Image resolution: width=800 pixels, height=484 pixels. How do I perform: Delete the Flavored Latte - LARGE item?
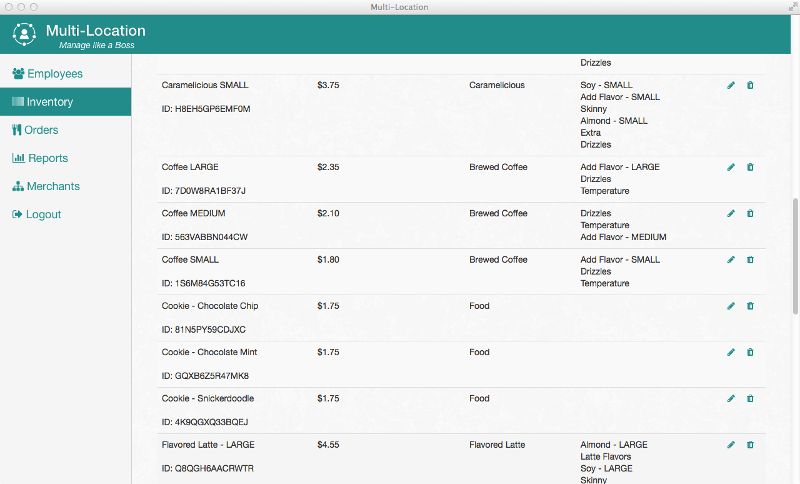(750, 445)
